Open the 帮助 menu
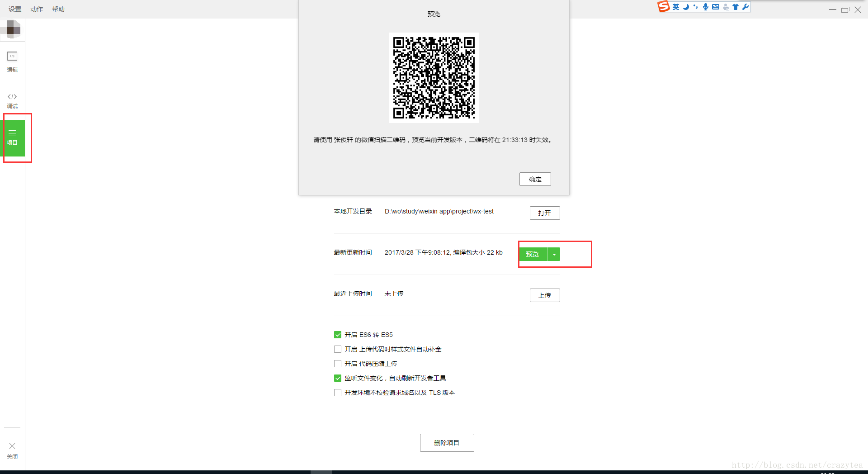Image resolution: width=868 pixels, height=474 pixels. (x=58, y=9)
